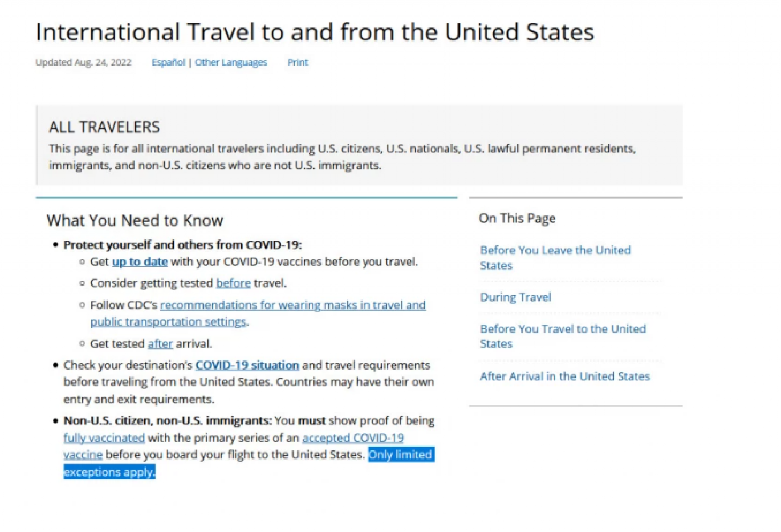Click the "Updated Aug. 24, 2022" date text
The width and height of the screenshot is (781, 532).
pos(83,62)
